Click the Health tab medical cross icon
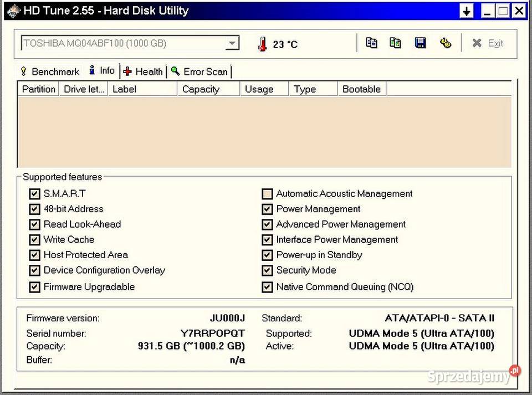This screenshot has width=532, height=395. point(129,71)
